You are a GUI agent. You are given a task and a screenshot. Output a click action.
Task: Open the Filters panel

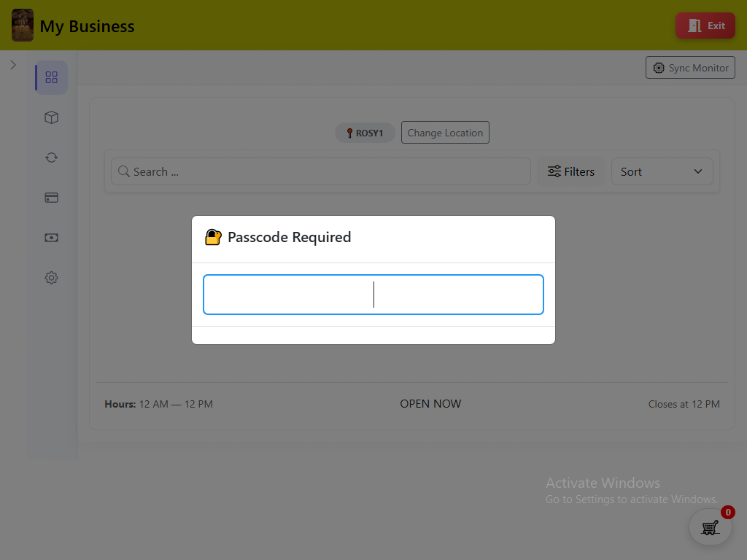570,171
